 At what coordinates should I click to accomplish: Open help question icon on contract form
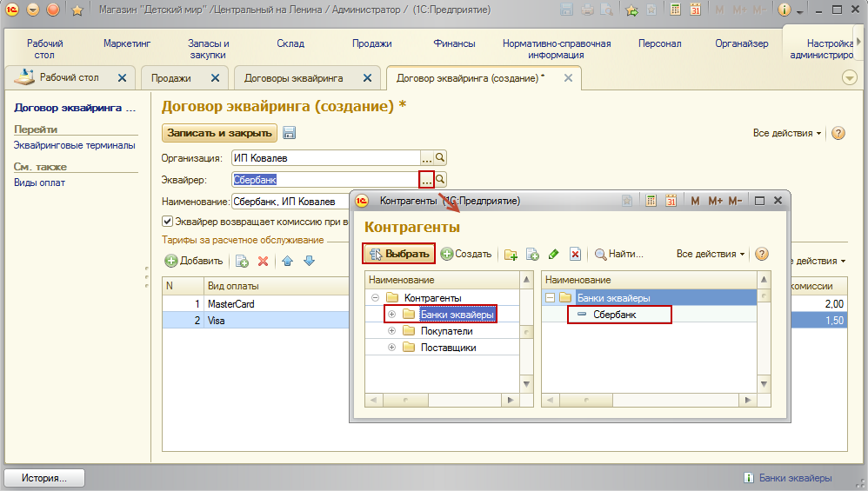838,133
